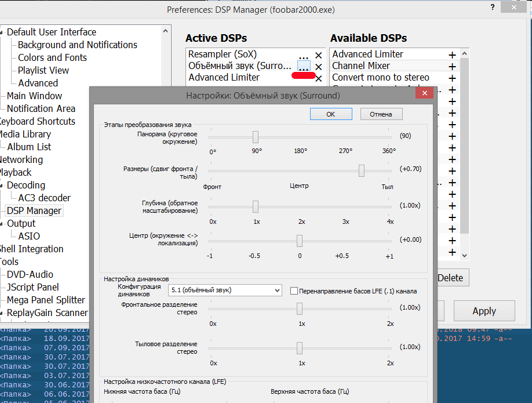
Task: Click the Панорама slider thumb
Action: (255, 137)
